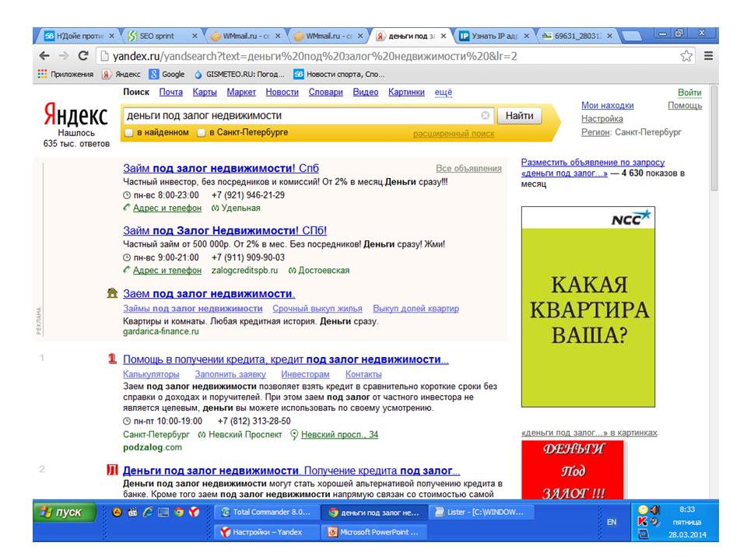
Task: Launch Chrome from the quick launch bar
Action: tap(179, 513)
